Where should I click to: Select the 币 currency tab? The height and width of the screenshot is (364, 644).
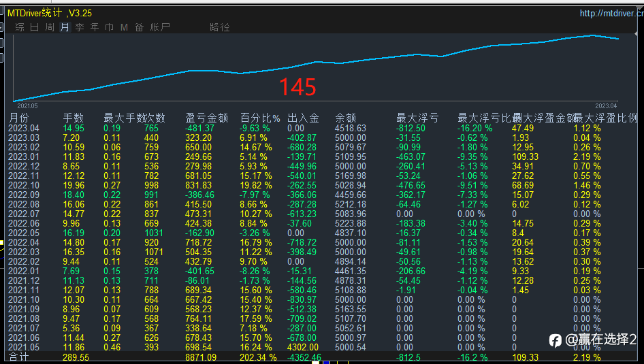(x=110, y=27)
